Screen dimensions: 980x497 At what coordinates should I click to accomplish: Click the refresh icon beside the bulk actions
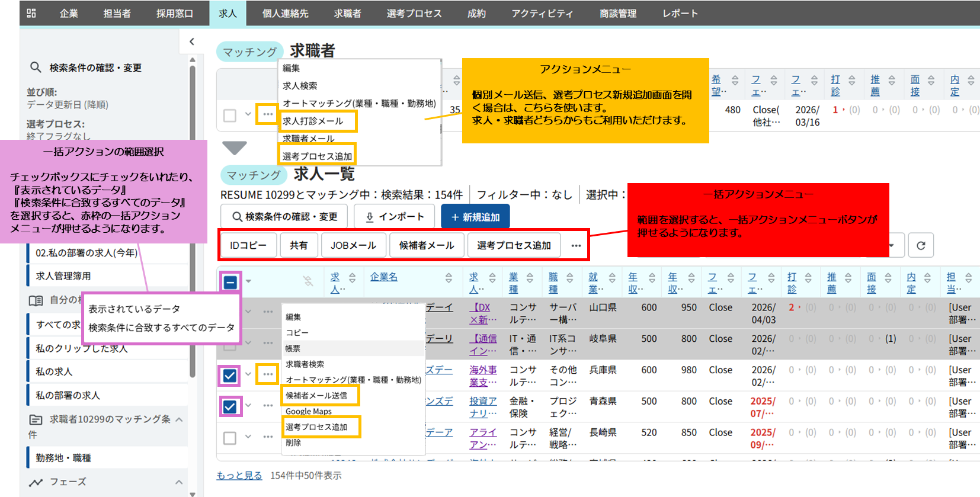pyautogui.click(x=920, y=245)
